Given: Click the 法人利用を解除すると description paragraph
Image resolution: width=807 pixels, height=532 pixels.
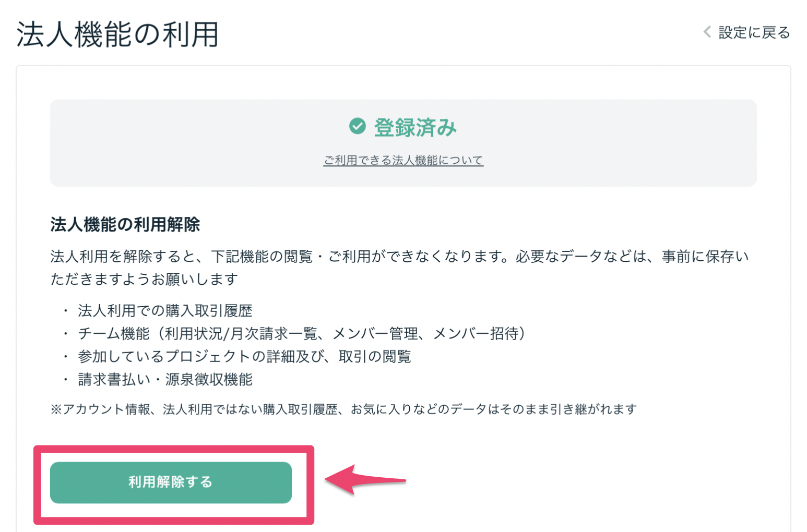Looking at the screenshot, I should pos(399,268).
